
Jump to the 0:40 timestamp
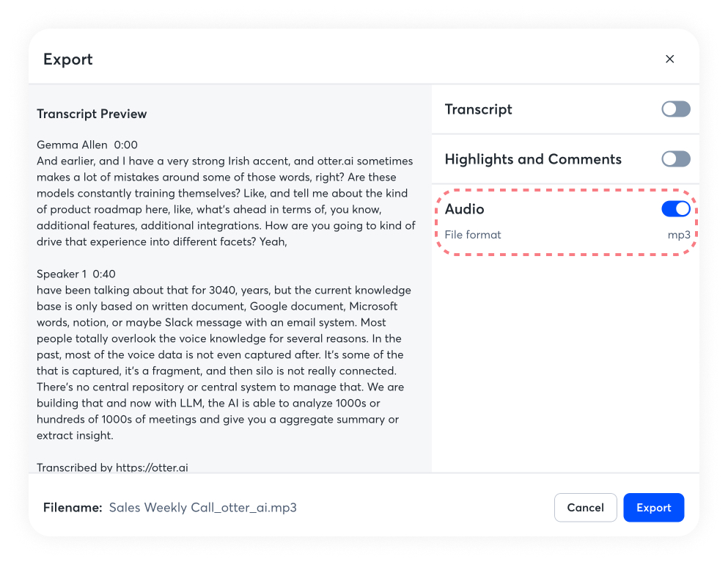[x=104, y=274]
